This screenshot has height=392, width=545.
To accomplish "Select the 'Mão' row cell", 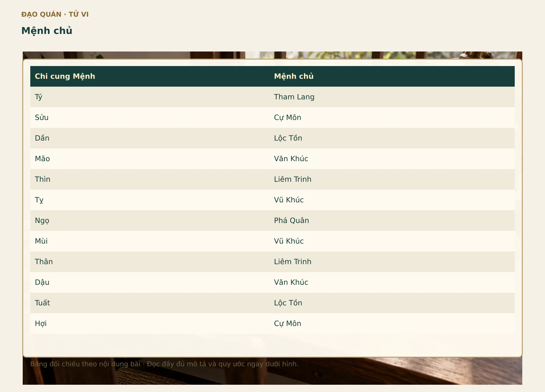I will (150, 159).
